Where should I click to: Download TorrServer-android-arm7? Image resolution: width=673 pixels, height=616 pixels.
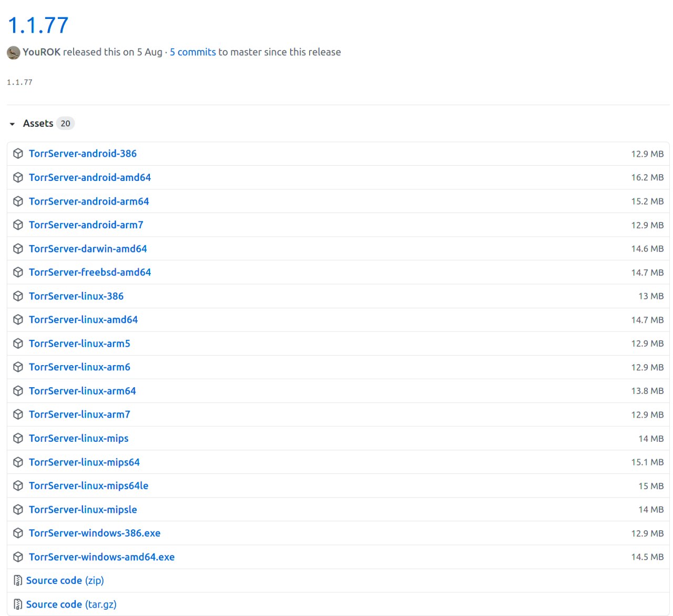point(86,225)
